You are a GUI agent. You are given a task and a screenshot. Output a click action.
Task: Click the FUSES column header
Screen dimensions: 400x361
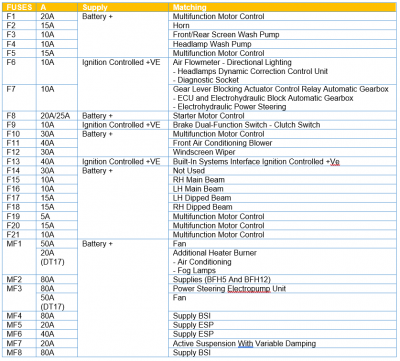(x=19, y=7)
